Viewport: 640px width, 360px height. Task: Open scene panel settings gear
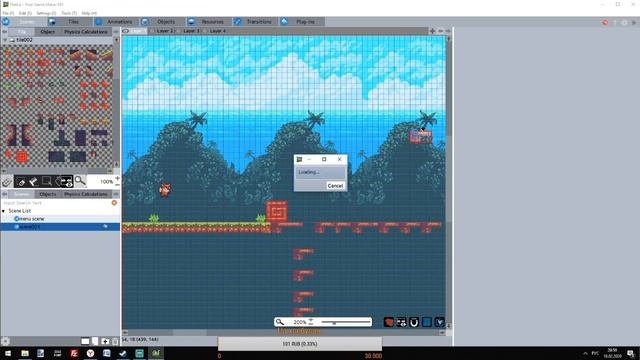point(5,341)
